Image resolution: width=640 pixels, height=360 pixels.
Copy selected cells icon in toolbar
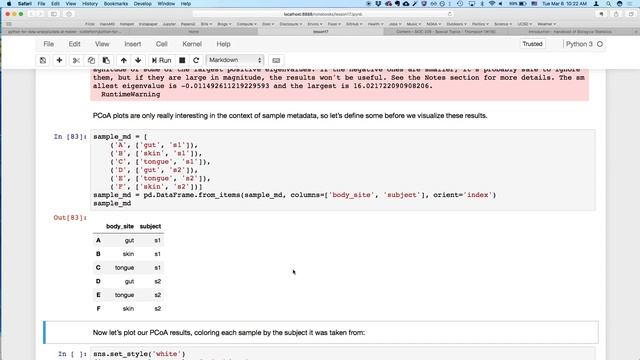click(x=91, y=60)
